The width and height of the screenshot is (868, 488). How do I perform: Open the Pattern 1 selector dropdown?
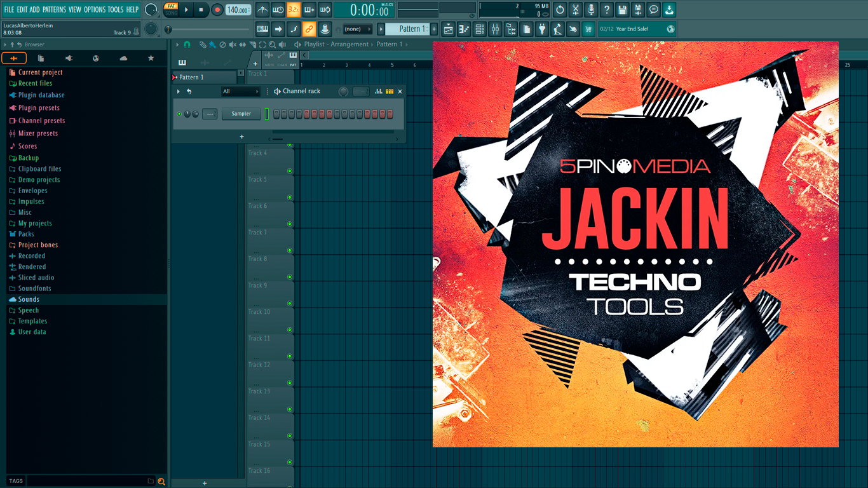click(407, 29)
